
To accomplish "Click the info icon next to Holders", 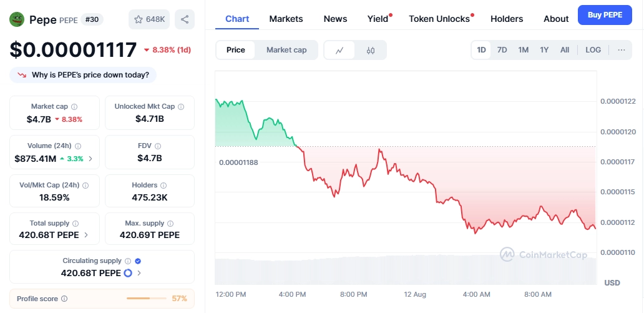I will pyautogui.click(x=163, y=186).
